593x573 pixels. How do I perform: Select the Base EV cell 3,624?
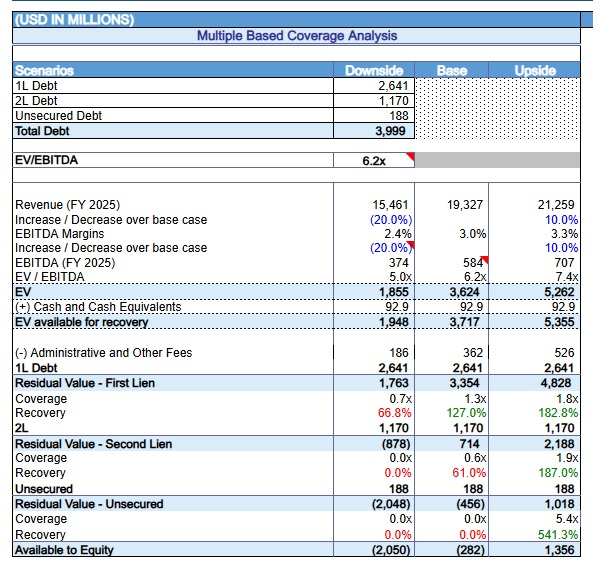464,292
